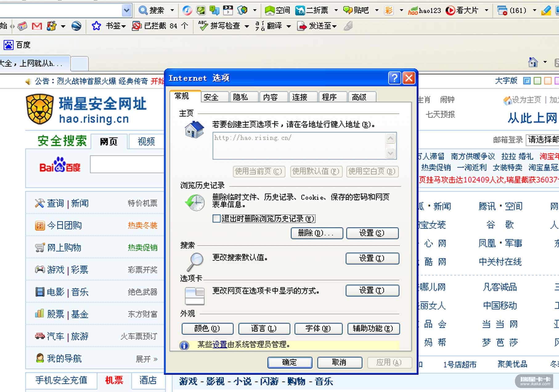Open the 书签 bookmarks dropdown
559x392 pixels.
(116, 26)
